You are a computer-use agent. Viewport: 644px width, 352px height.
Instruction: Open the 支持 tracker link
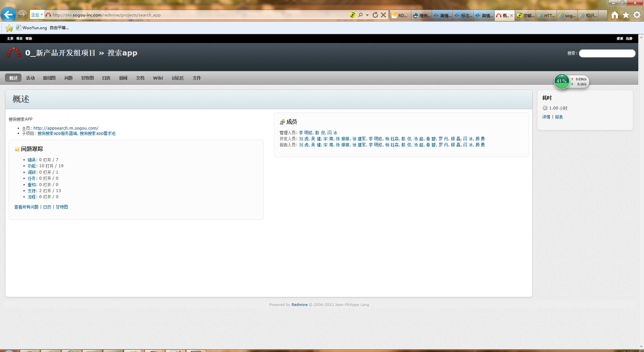tap(32, 191)
